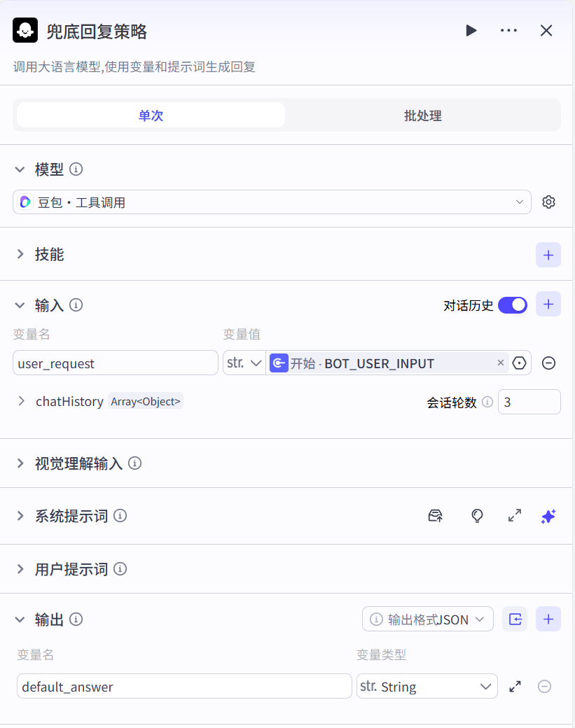Expand the system prompt editor fullscreen

[x=515, y=516]
